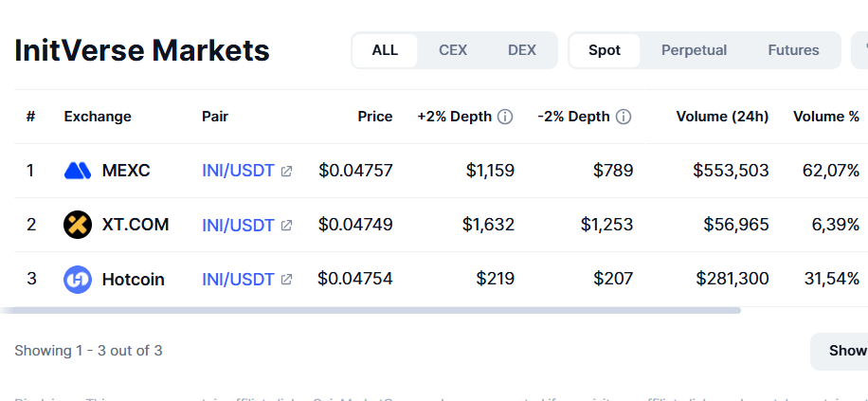
Task: Click external link icon in XT.COM row
Action: coord(286,226)
